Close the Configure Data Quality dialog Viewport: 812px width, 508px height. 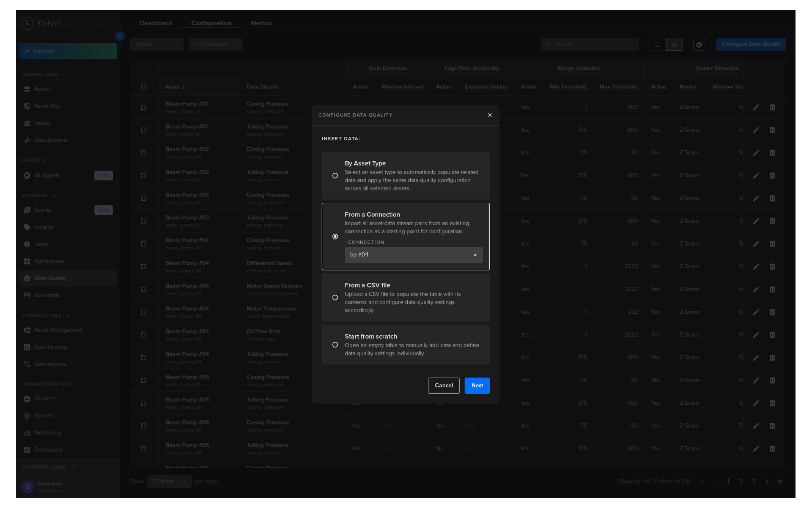coord(490,115)
